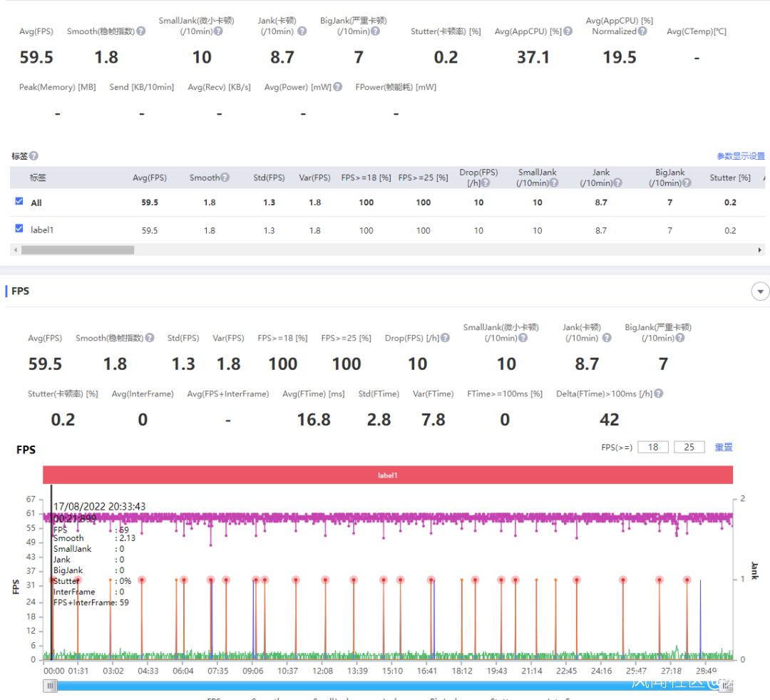Click left arrow of table horizontal scrollbar
The height and width of the screenshot is (700, 770).
pos(15,250)
